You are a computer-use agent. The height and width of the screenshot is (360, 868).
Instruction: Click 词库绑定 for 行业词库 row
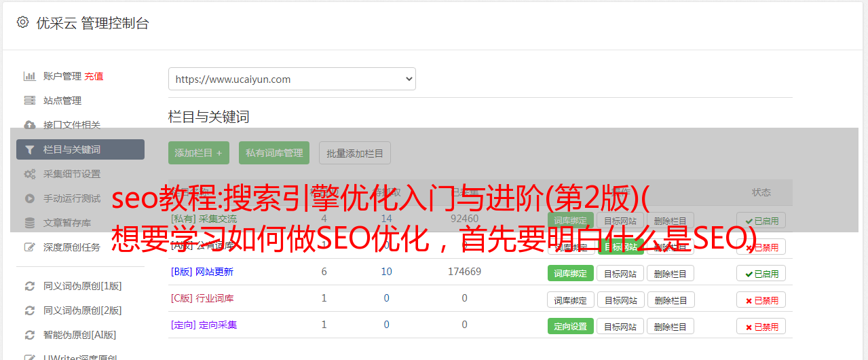pos(571,300)
